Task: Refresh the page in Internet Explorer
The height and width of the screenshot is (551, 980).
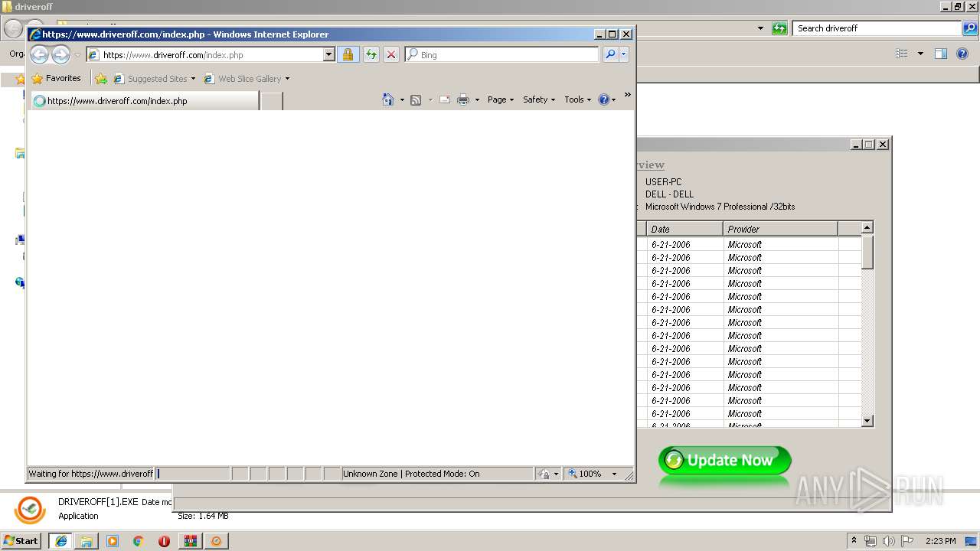Action: [371, 55]
